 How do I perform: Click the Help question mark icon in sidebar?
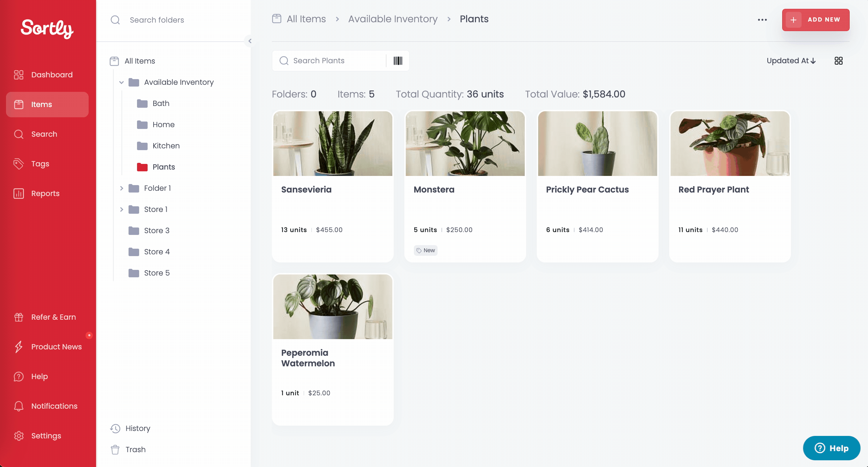[x=19, y=377]
